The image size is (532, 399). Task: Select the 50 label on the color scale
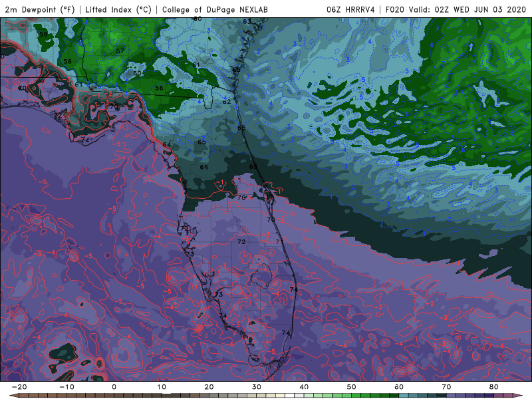tap(352, 387)
